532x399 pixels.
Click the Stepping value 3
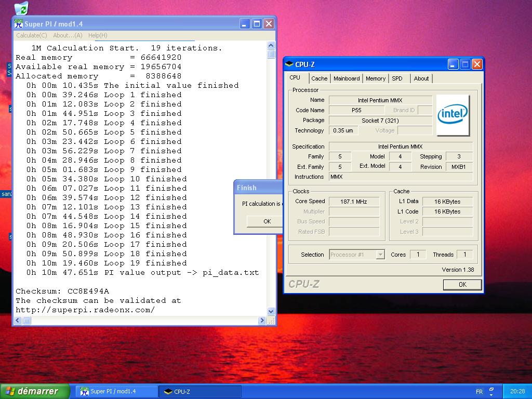click(x=459, y=156)
